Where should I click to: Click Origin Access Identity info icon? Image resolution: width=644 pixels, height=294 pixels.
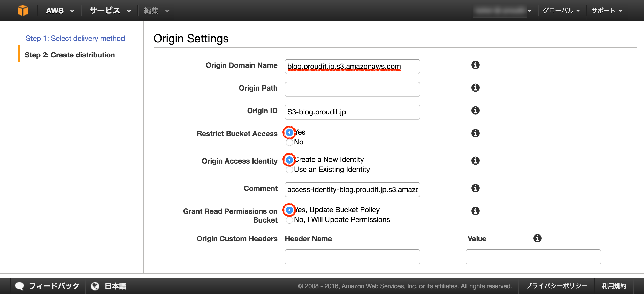point(475,161)
